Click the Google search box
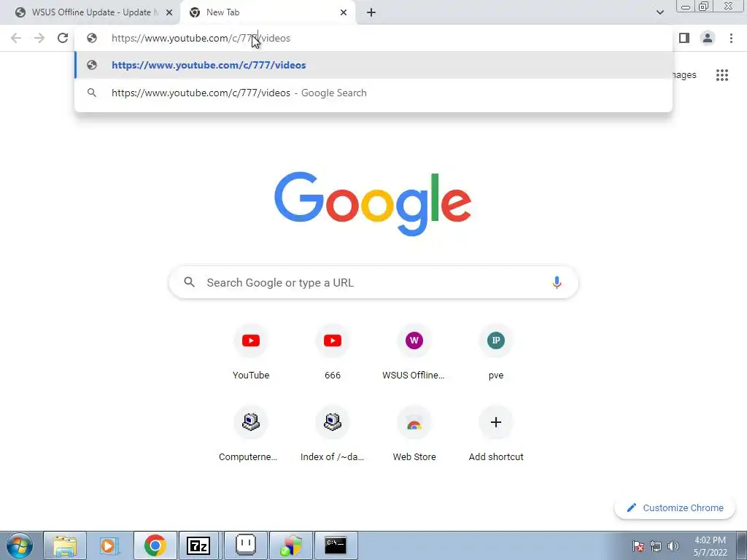747x560 pixels. click(373, 282)
